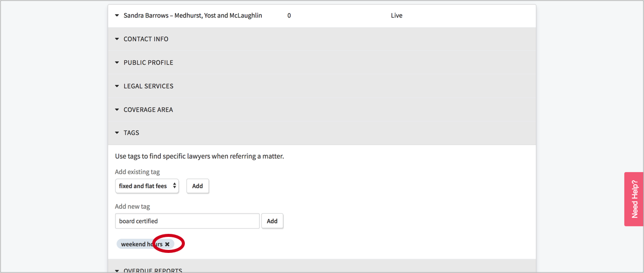The image size is (644, 273).
Task: Collapse the TAGS section heading
Action: tap(131, 133)
